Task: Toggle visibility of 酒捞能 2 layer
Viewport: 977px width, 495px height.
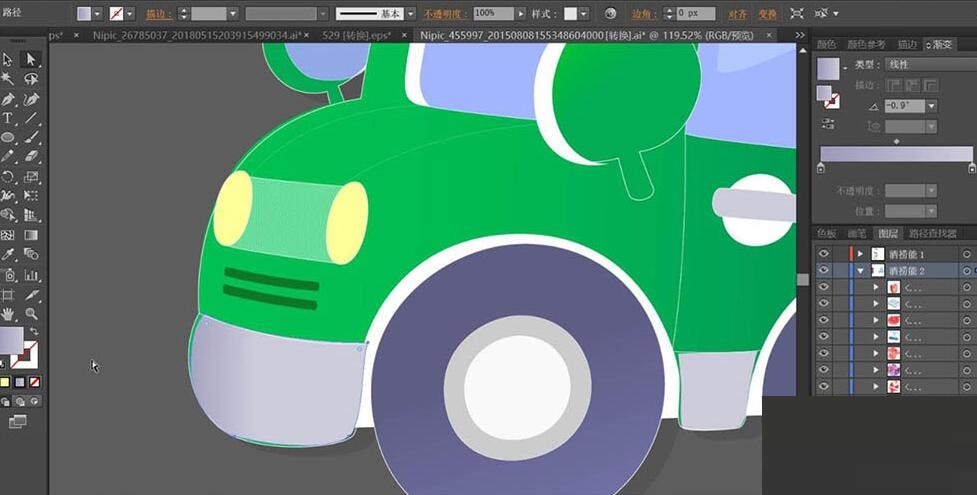Action: (x=823, y=271)
